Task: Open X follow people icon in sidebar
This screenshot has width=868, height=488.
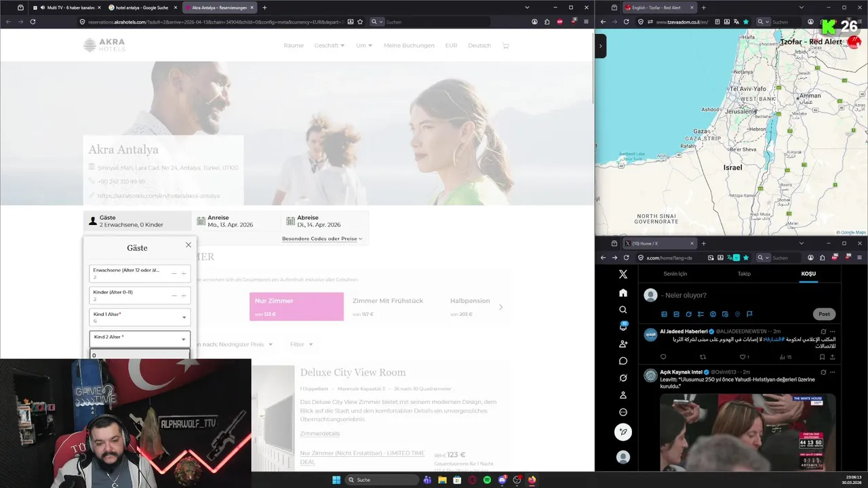Action: [623, 344]
